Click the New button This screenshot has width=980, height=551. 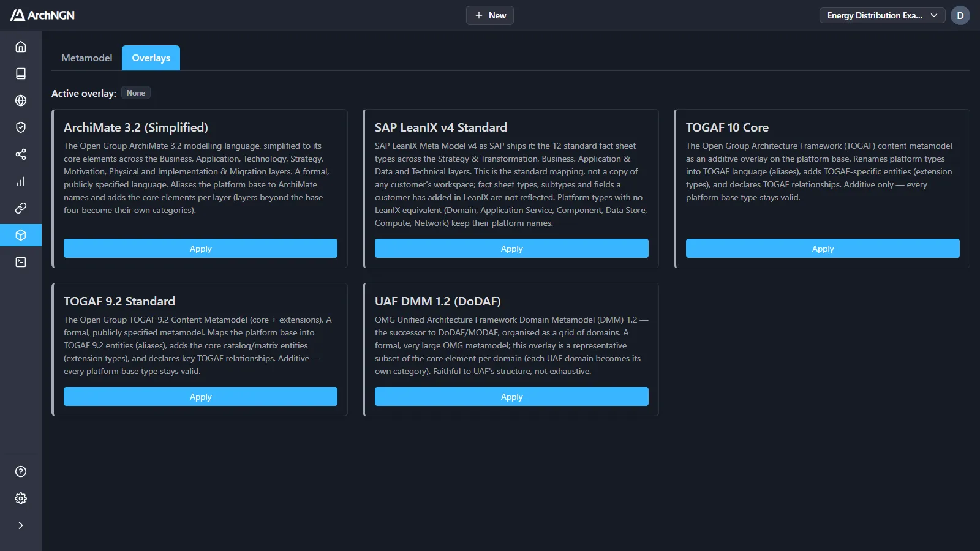[490, 15]
